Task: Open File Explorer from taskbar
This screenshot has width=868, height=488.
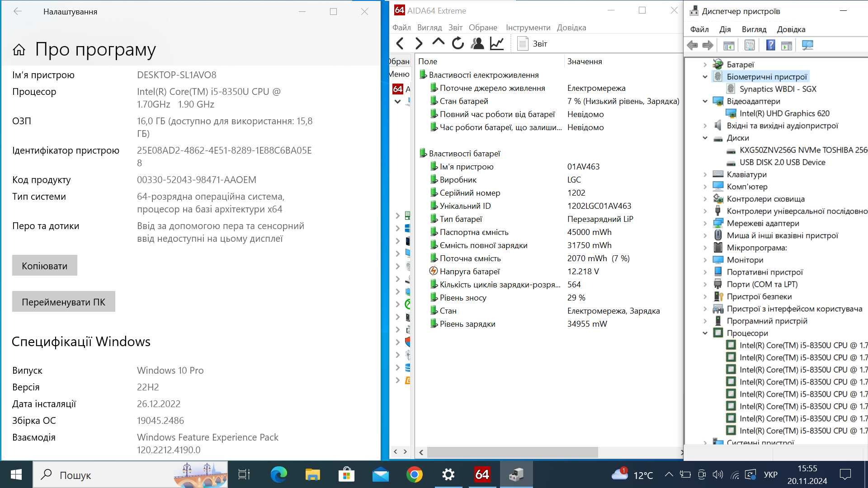Action: pos(313,474)
